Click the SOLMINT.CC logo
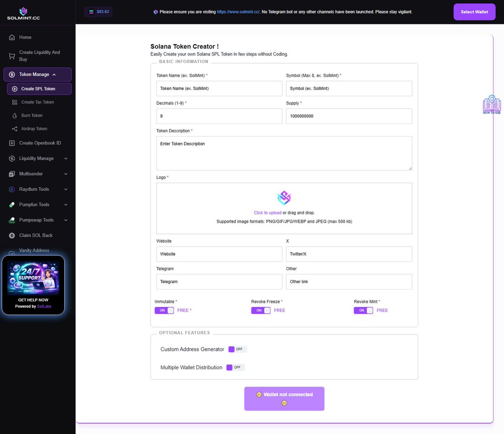This screenshot has width=504, height=434. (24, 13)
